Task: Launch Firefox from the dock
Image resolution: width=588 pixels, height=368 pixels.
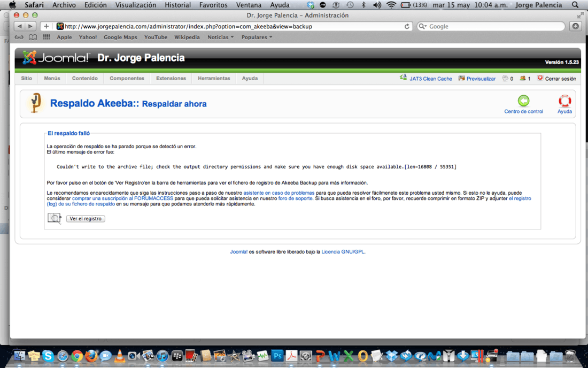Action: [91, 356]
